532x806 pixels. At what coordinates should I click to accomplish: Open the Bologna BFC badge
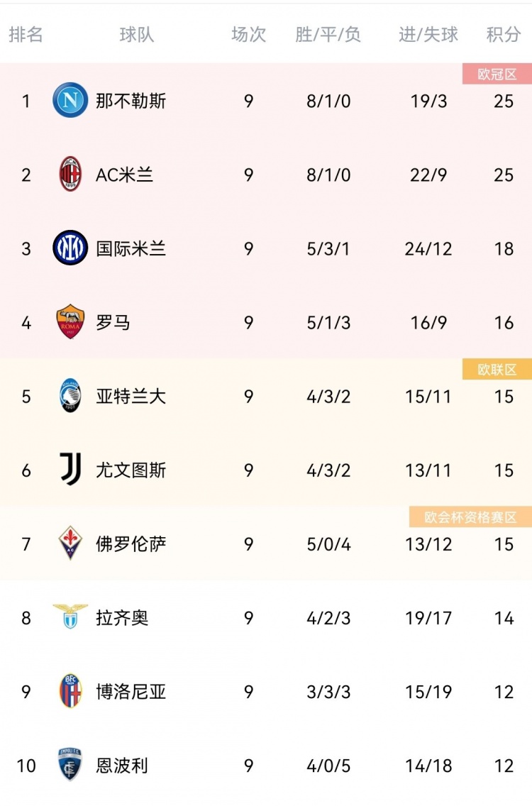click(70, 691)
